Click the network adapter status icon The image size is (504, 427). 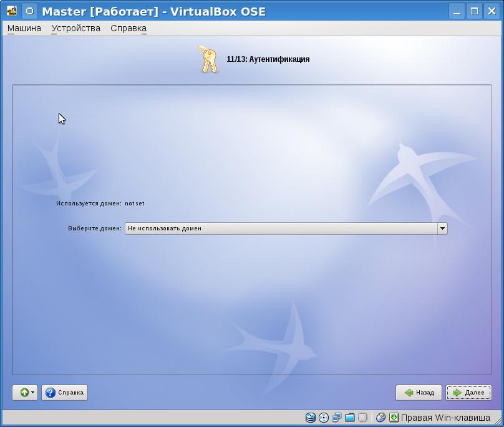tap(337, 418)
